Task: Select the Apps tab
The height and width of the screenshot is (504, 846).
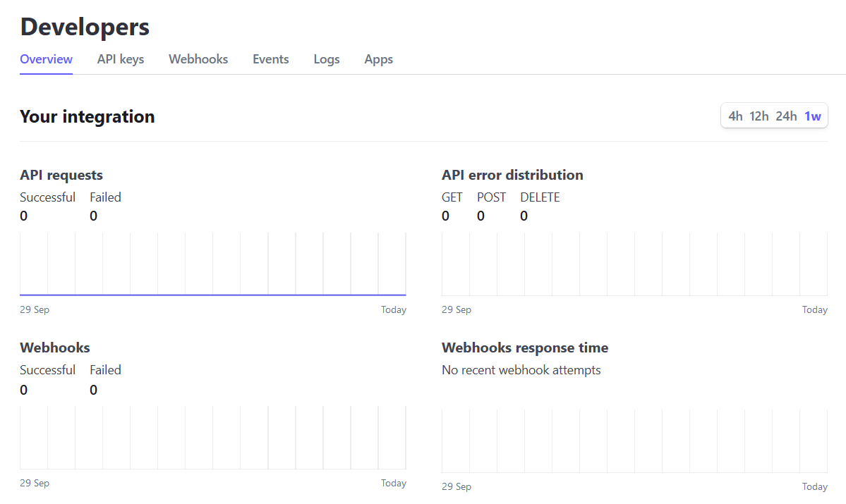Action: coord(379,59)
